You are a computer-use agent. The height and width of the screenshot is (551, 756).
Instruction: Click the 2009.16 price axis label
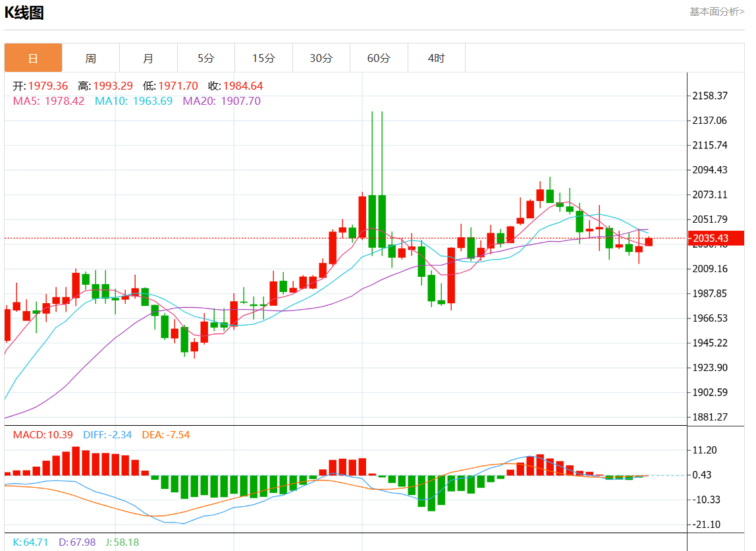pos(710,269)
